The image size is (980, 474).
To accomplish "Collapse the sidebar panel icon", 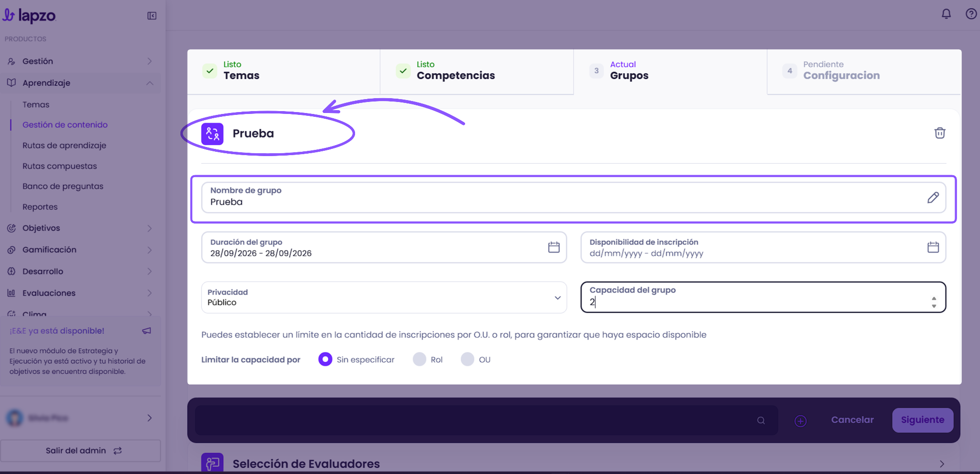I will (152, 16).
